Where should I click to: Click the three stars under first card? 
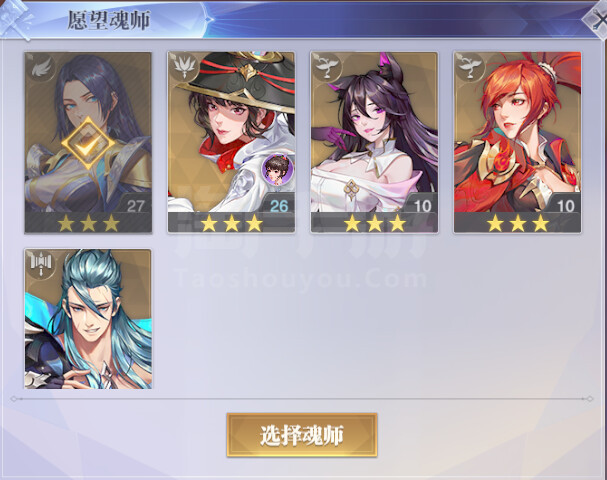pos(88,223)
